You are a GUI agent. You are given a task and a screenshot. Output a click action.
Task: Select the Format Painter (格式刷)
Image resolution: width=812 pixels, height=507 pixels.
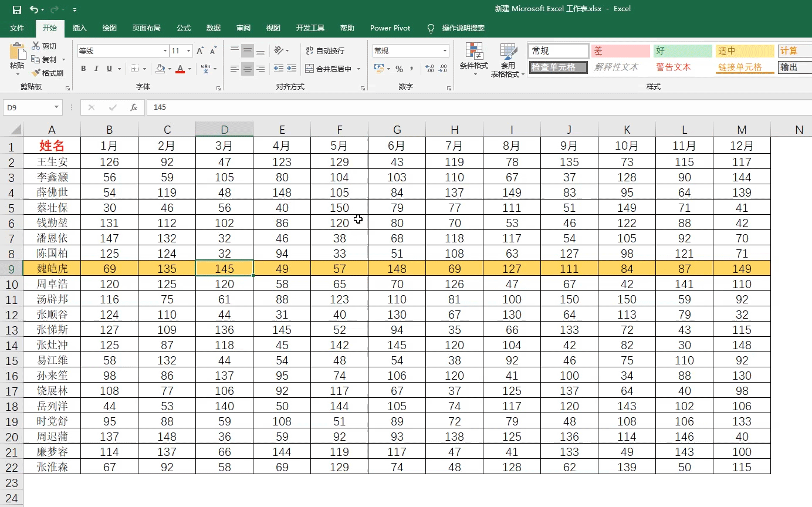(48, 73)
